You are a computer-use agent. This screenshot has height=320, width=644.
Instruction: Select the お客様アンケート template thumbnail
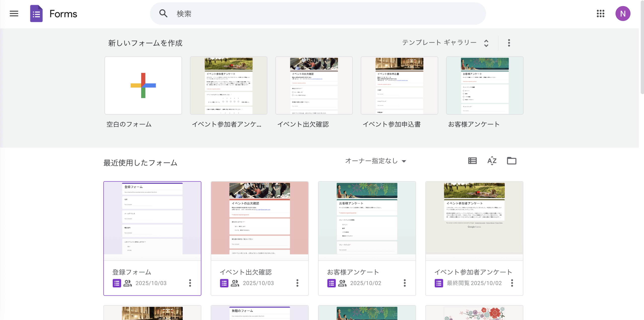click(x=485, y=85)
